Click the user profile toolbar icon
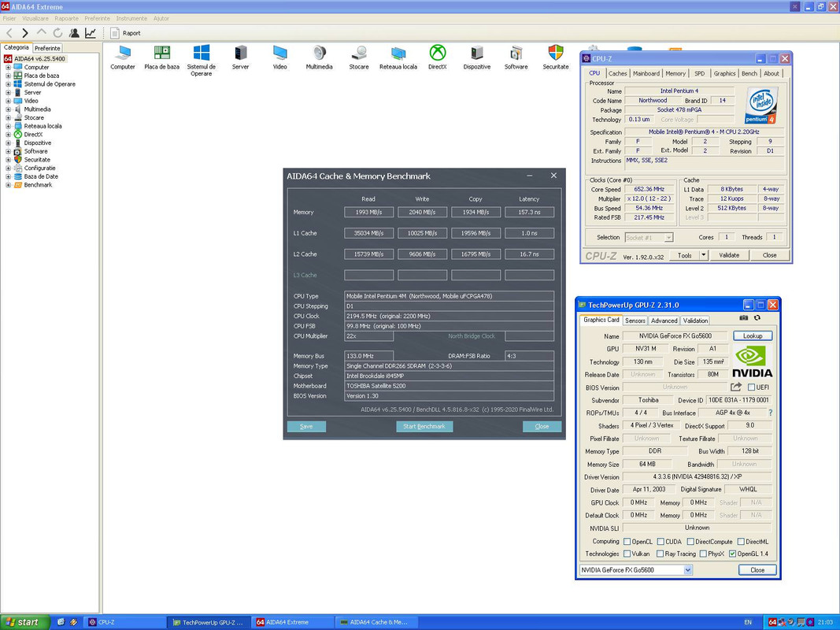 pyautogui.click(x=75, y=33)
